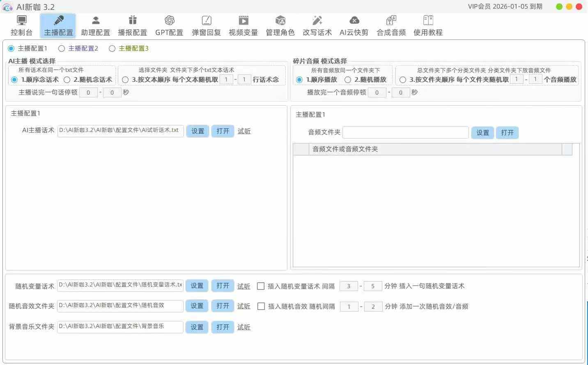Viewport: 588px width, 365px height.
Task: Click 打开 button beside 音频文件夹 field
Action: pos(507,133)
